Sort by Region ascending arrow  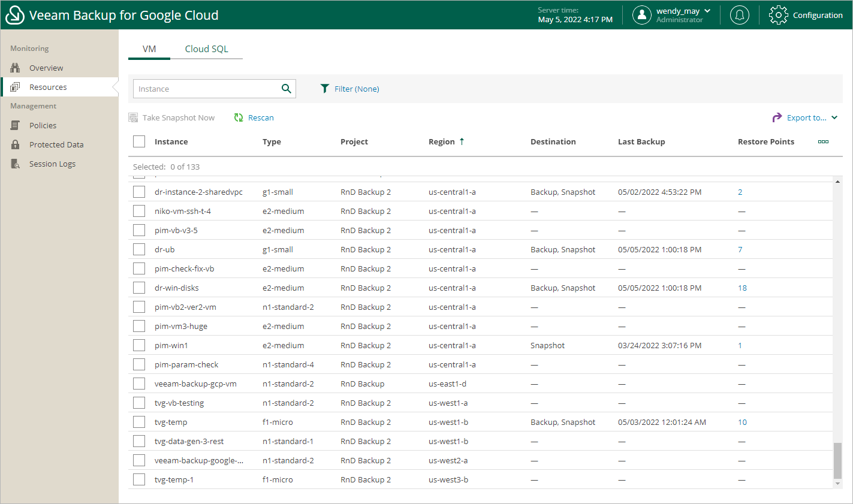(462, 141)
